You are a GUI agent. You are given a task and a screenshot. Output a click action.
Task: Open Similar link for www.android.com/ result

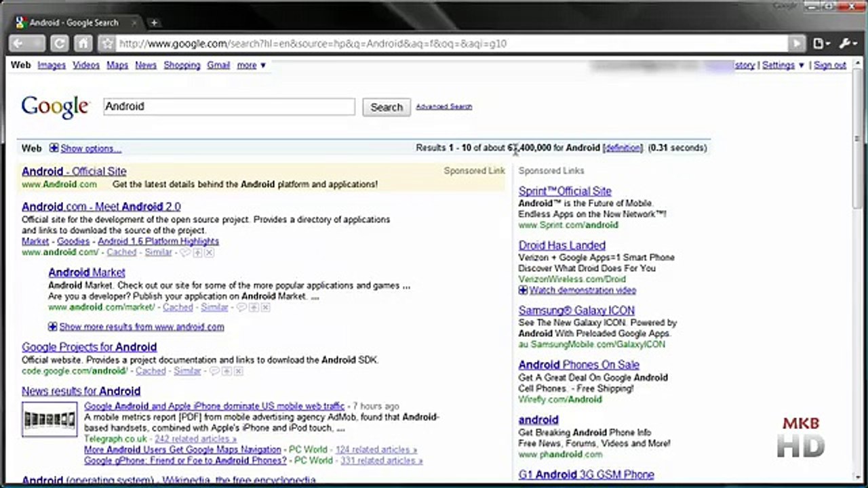158,252
